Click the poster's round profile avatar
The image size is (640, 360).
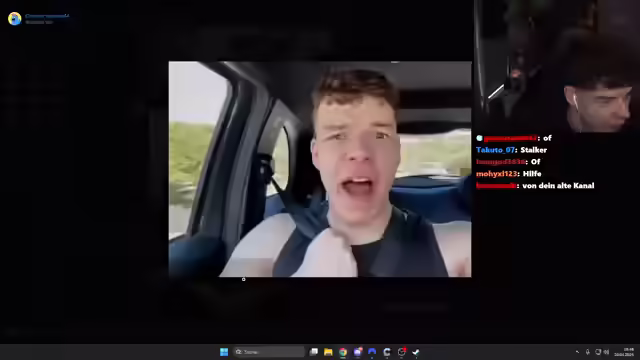[15, 19]
